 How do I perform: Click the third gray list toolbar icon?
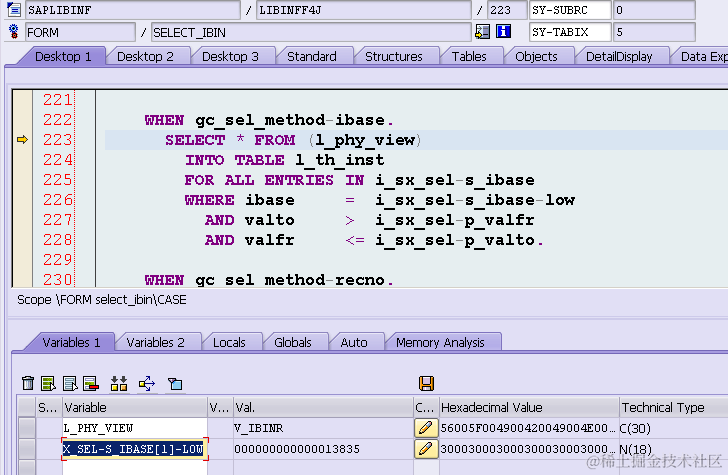(x=70, y=384)
